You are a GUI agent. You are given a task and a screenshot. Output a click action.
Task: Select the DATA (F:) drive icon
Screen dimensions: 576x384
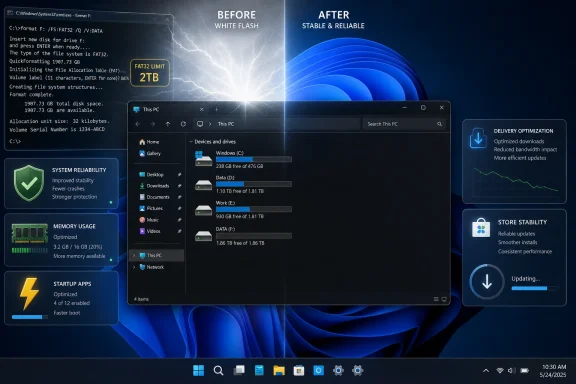[203, 236]
